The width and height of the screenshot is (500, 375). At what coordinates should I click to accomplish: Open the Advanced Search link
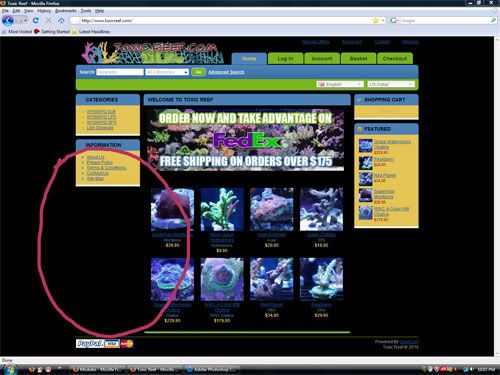226,72
